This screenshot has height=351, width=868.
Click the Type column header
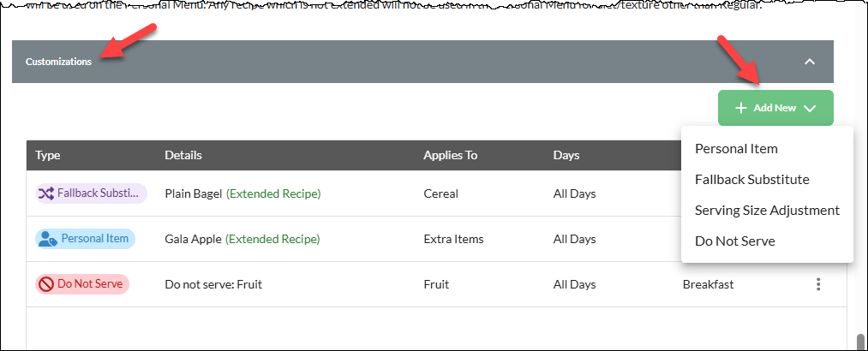coord(48,155)
